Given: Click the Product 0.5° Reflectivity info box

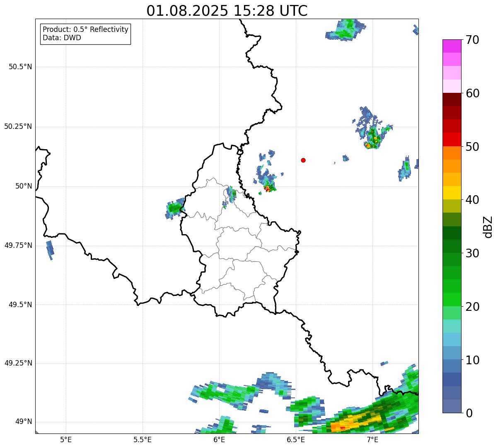Looking at the screenshot, I should tap(85, 34).
